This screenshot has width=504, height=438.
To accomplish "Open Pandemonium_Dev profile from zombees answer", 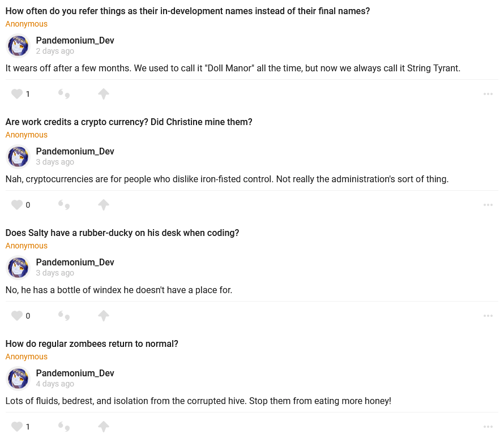I will 75,373.
